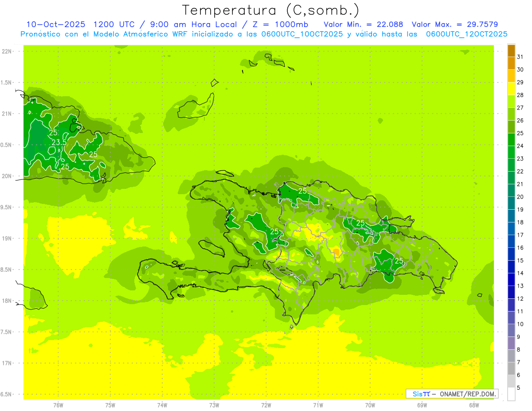Click the 68W longitude axis label
The width and height of the screenshot is (532, 411).
point(473,405)
